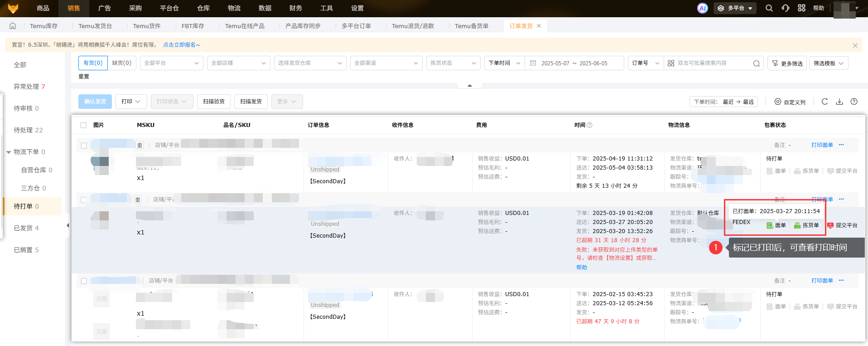868x346 pixels.
Task: Expand the 全部平台 dropdown
Action: tap(171, 63)
